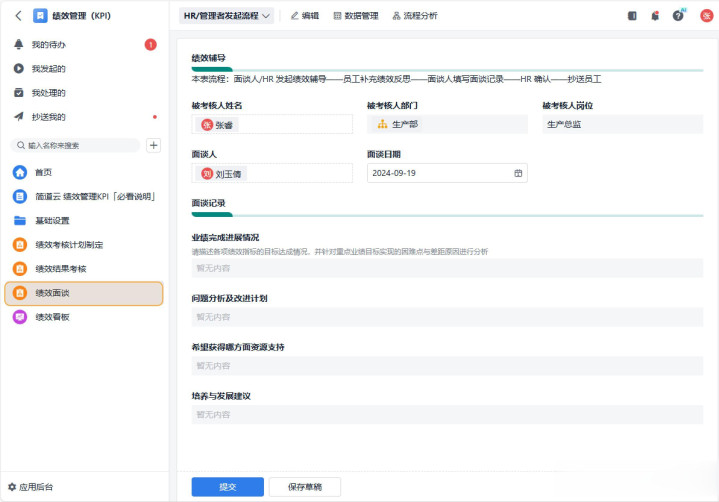Open the calendar icon in 面谈日期 field
Screen dimensions: 719x502
click(518, 173)
